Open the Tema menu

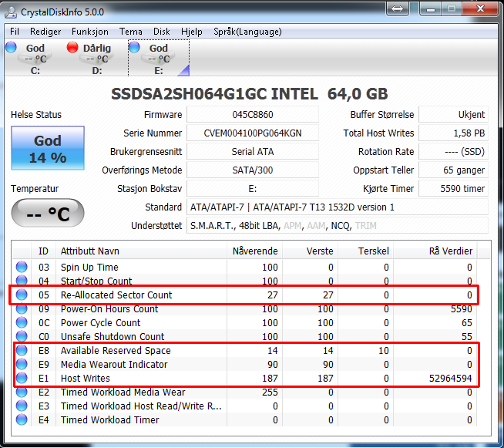click(x=131, y=32)
